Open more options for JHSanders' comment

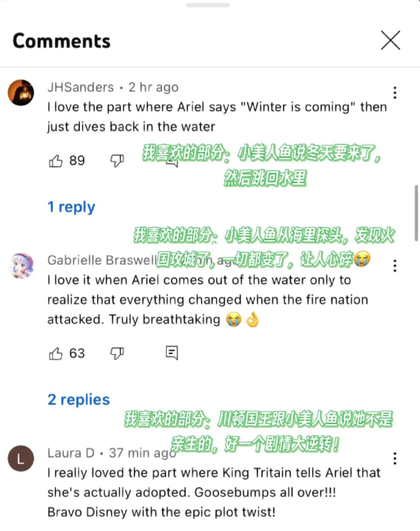pyautogui.click(x=395, y=93)
